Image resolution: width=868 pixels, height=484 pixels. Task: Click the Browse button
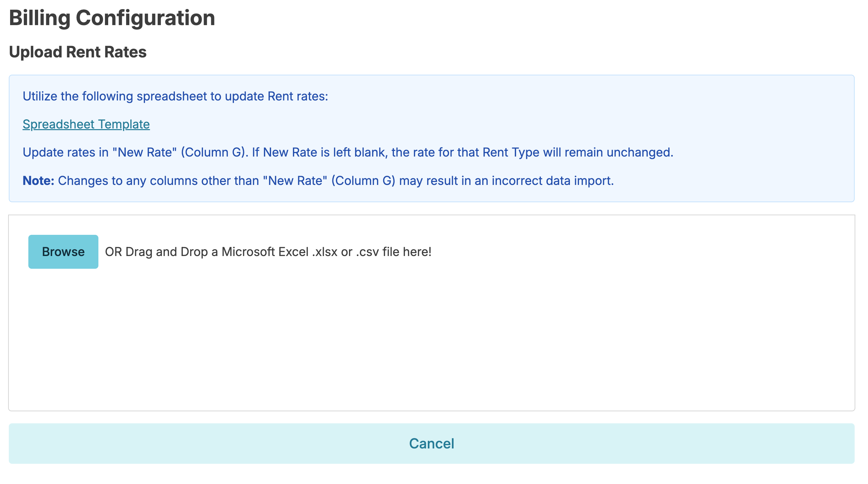[x=63, y=251]
